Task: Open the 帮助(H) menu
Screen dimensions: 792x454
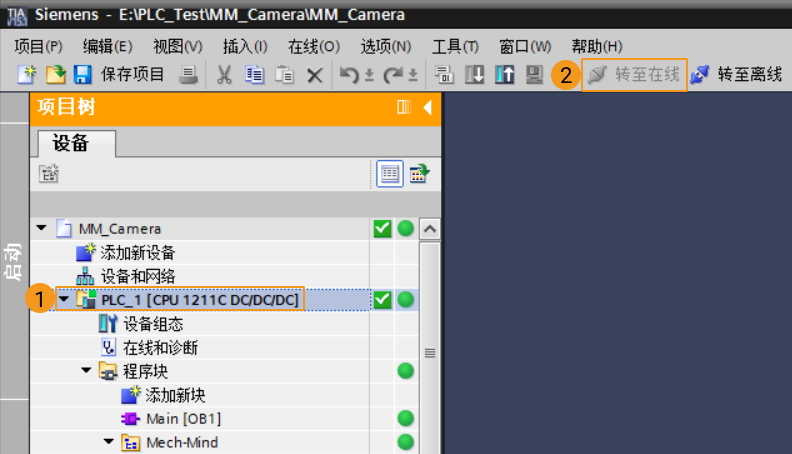Action: 597,46
